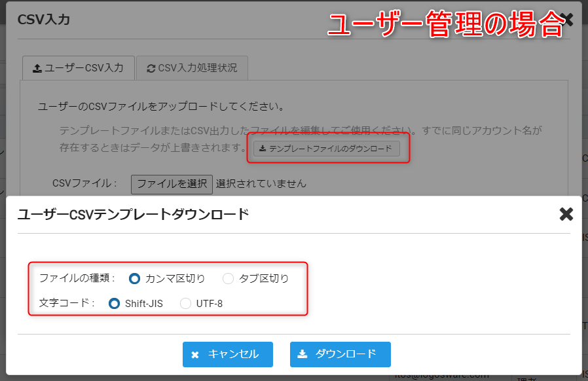Click the UTF-8 label text
The height and width of the screenshot is (381, 588).
(210, 304)
